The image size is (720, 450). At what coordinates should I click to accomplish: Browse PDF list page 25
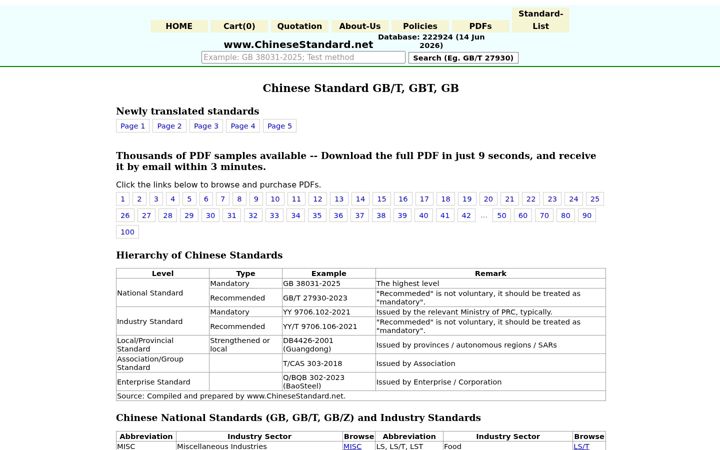point(595,199)
